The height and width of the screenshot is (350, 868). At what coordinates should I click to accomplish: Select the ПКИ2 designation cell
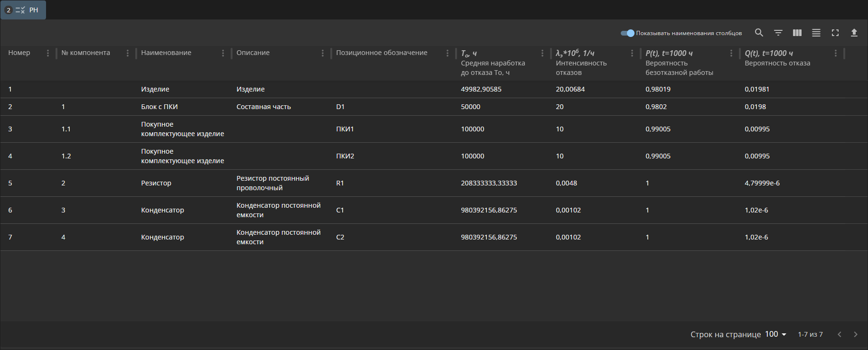[x=345, y=156]
